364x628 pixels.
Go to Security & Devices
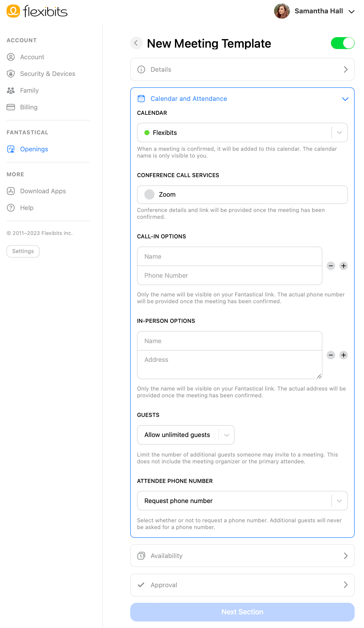click(x=48, y=74)
